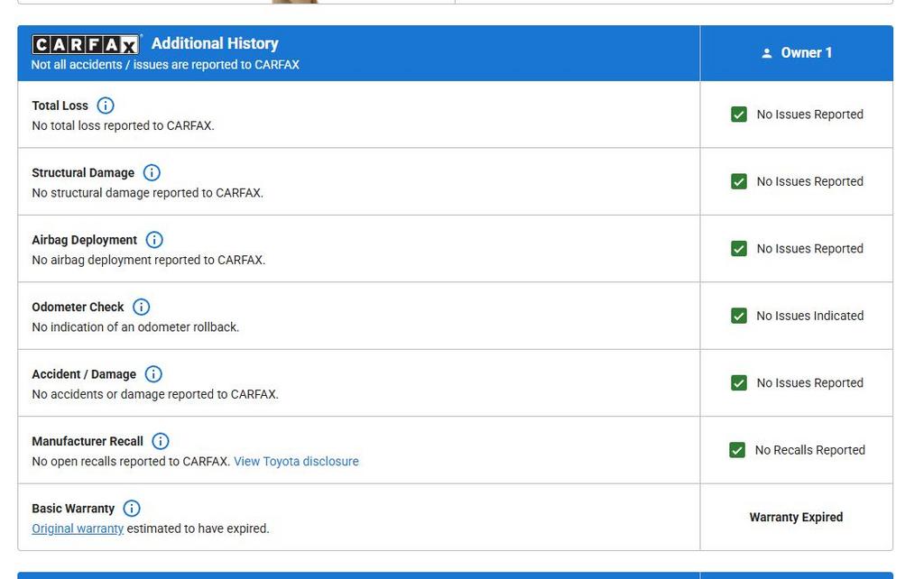Screen dimensions: 924x579
Task: Click the Odometer Check green checkmark
Action: point(739,316)
